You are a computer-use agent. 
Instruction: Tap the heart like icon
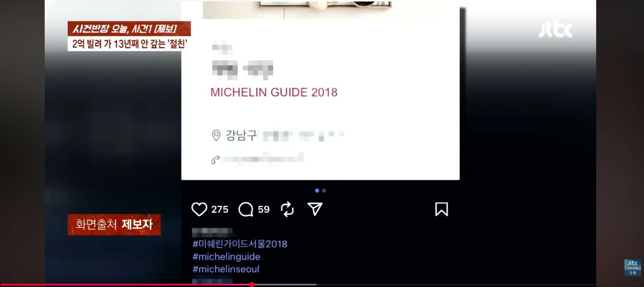point(199,209)
